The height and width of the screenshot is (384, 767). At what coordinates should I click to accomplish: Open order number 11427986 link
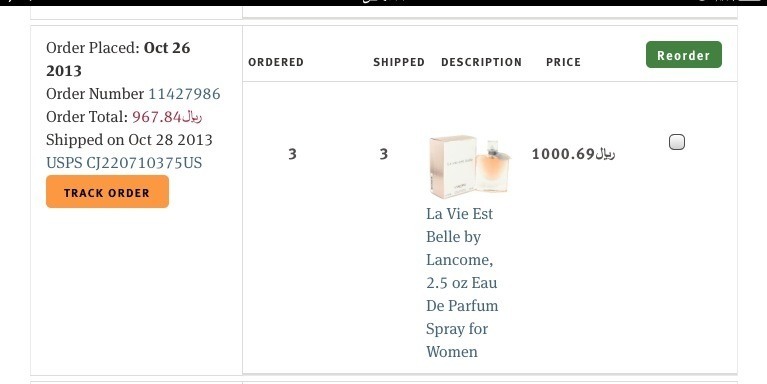(x=184, y=93)
